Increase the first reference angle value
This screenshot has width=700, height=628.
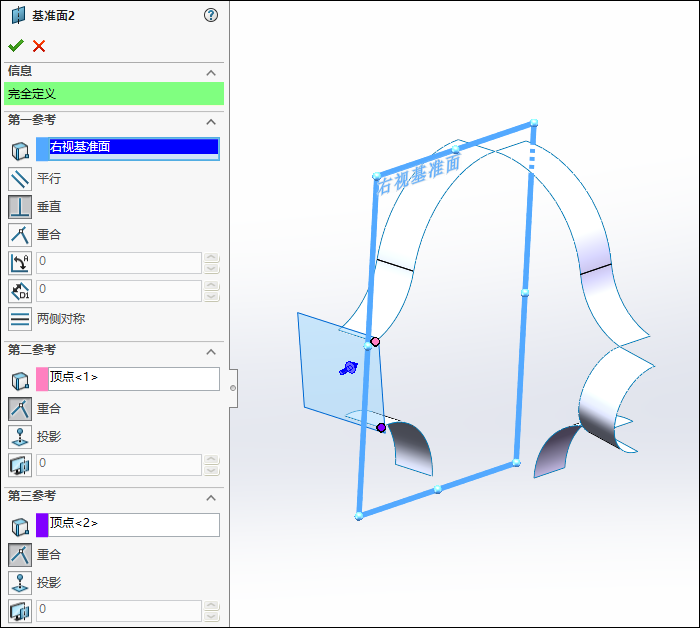pos(212,258)
